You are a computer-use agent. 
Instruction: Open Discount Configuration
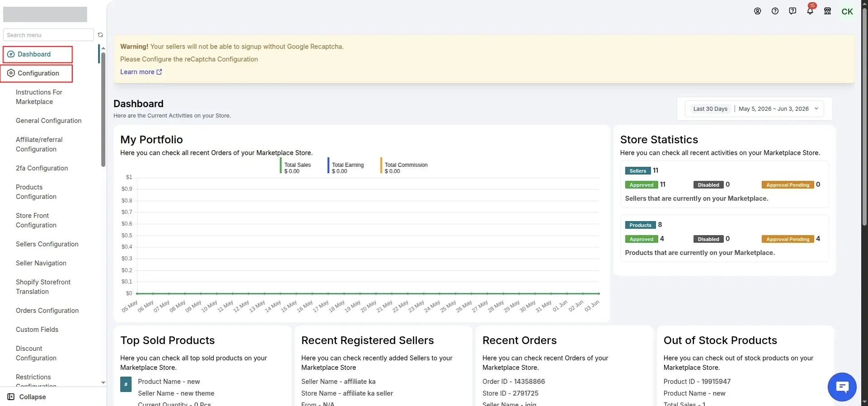pos(36,353)
